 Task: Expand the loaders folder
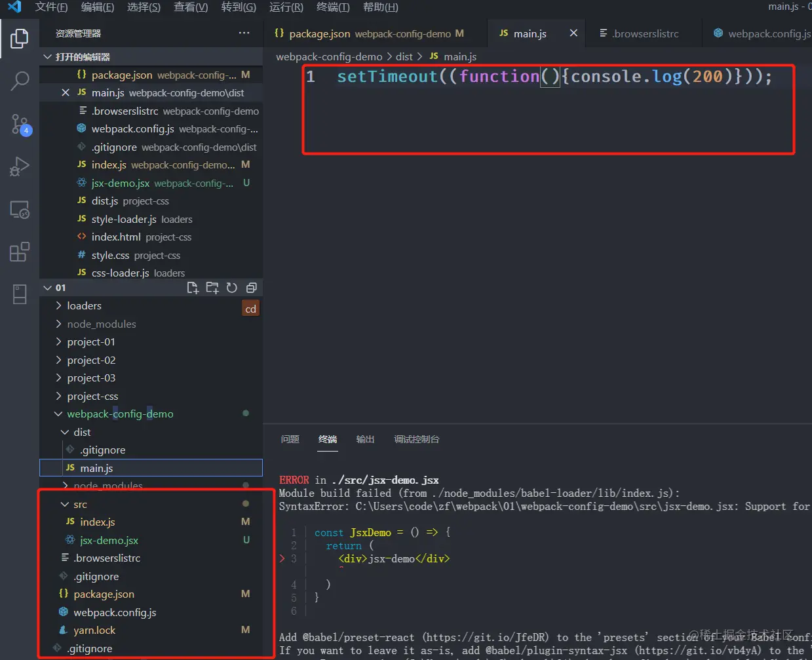[151, 306]
